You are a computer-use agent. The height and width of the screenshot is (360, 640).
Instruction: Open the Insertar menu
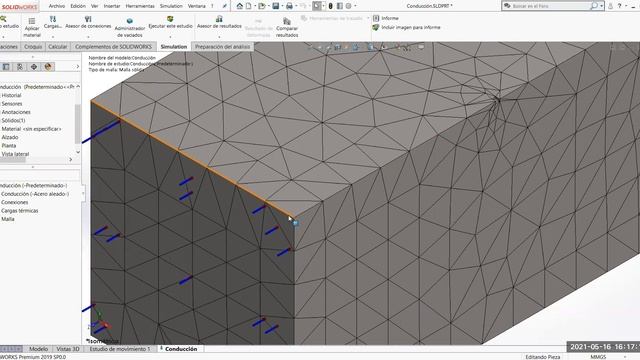pos(112,6)
